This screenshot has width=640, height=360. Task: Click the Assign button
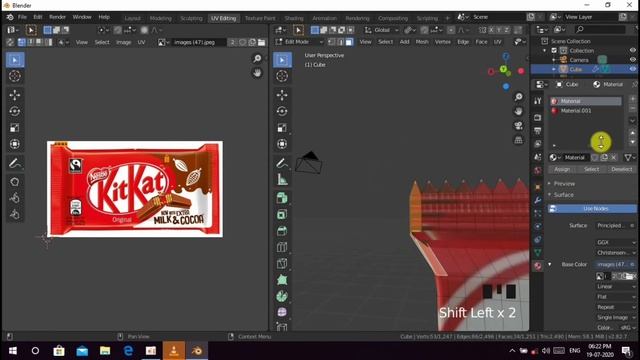point(562,169)
